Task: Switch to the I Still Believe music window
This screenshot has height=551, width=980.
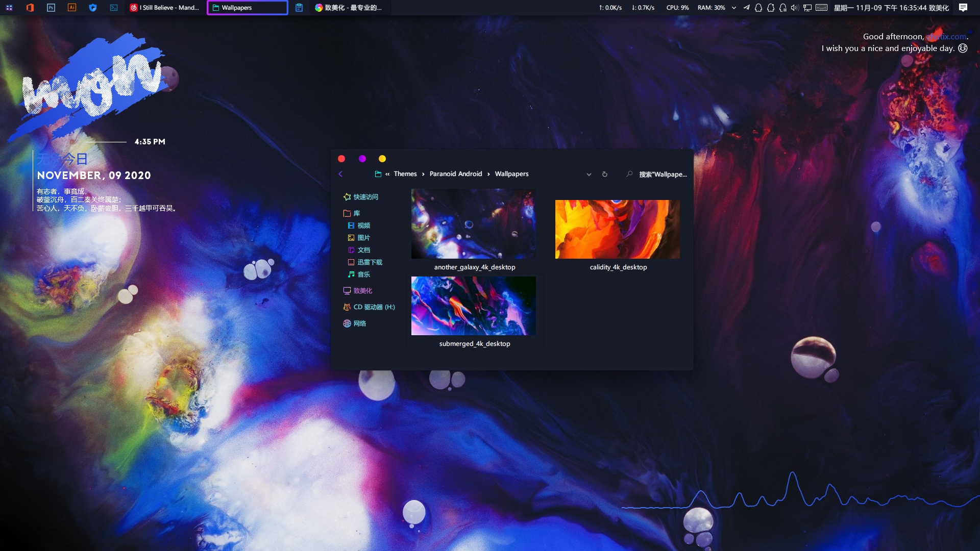Action: [x=164, y=8]
